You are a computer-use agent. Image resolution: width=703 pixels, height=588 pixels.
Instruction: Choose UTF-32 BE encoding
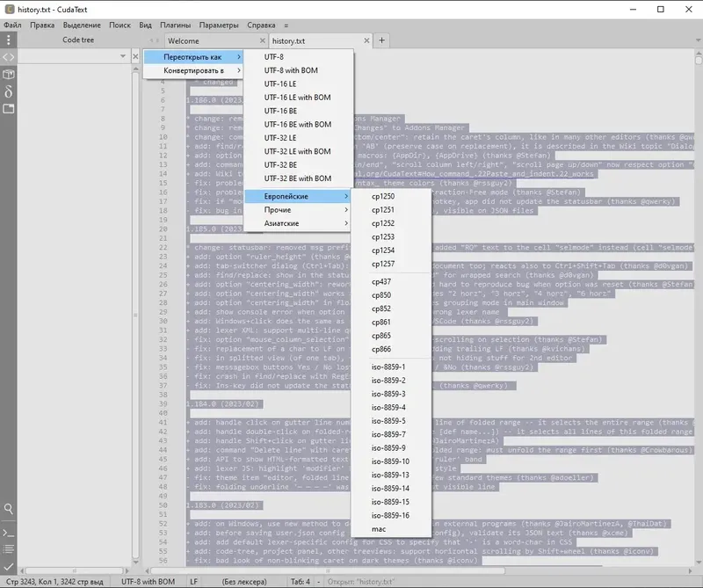(297, 164)
